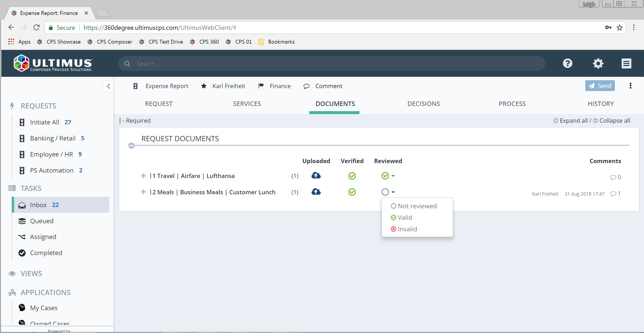Click the upload cloud icon for Travel row

316,176
